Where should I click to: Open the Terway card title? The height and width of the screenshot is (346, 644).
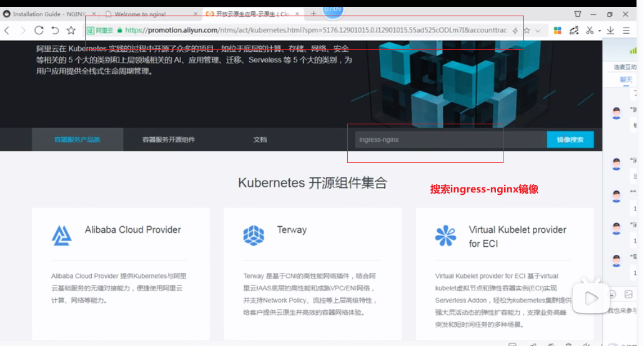[292, 230]
